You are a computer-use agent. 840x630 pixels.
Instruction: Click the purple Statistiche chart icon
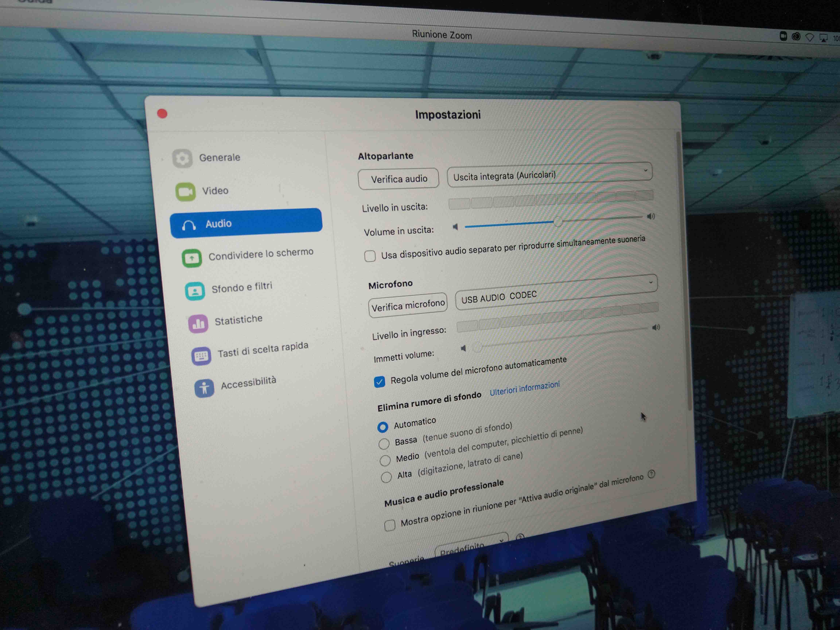(198, 324)
